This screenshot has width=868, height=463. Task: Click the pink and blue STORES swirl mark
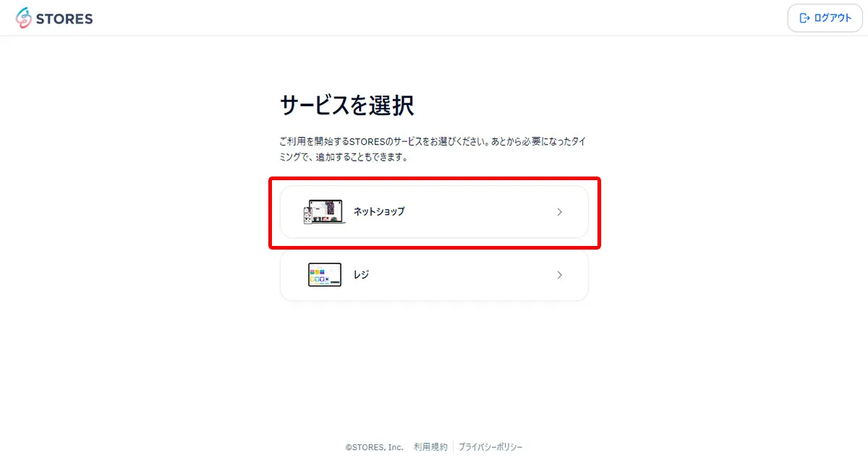[x=25, y=17]
